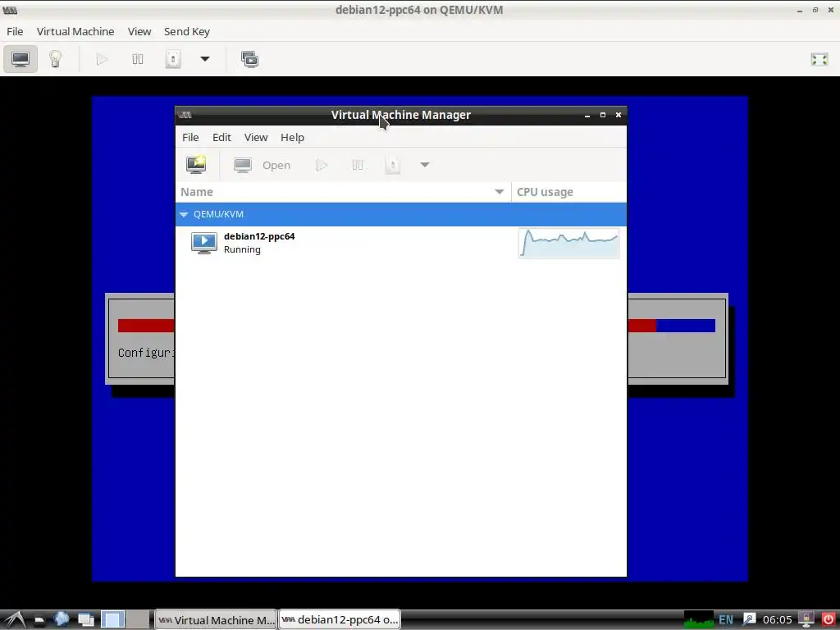This screenshot has width=840, height=630.
Task: Show virtual hardware details lightbulb icon
Action: (55, 59)
